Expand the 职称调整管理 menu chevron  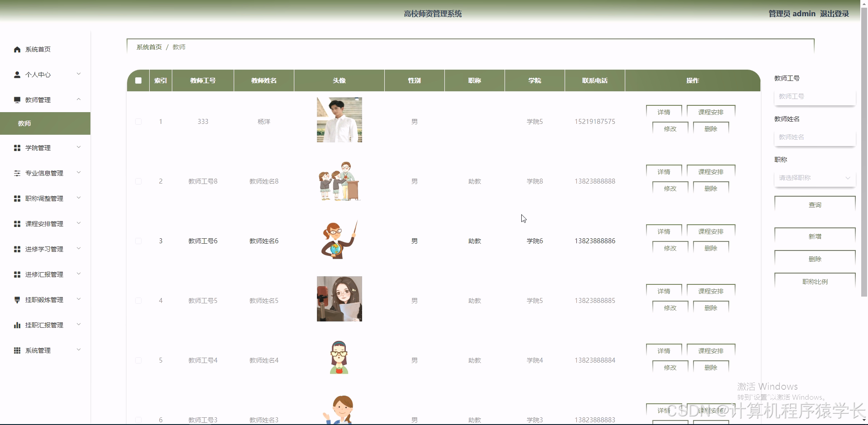(79, 198)
